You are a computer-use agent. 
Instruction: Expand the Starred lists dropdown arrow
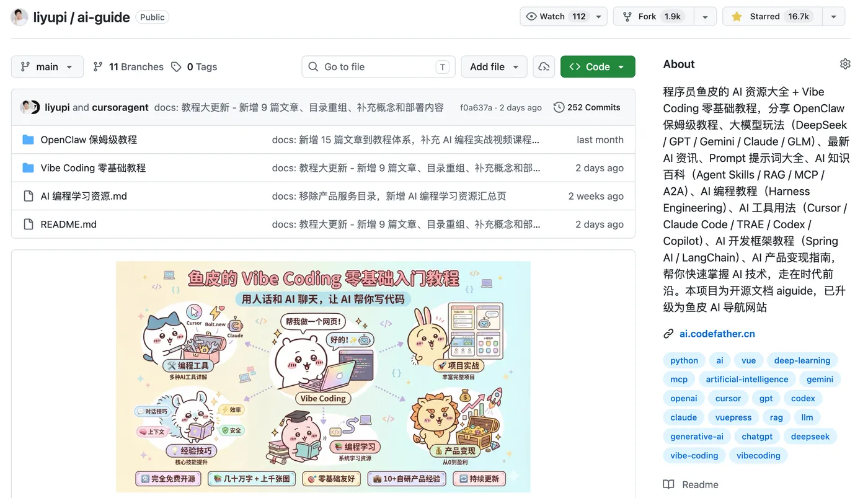pos(834,17)
